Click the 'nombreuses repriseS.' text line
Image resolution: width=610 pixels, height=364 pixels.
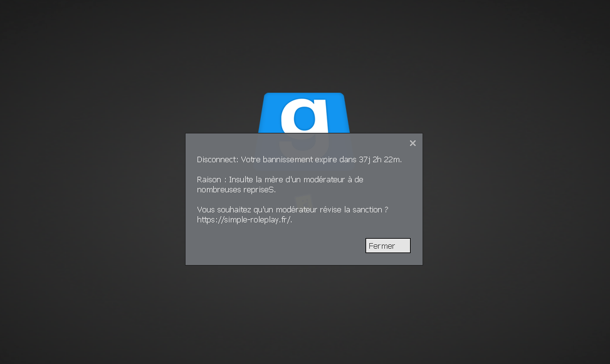[x=236, y=190]
